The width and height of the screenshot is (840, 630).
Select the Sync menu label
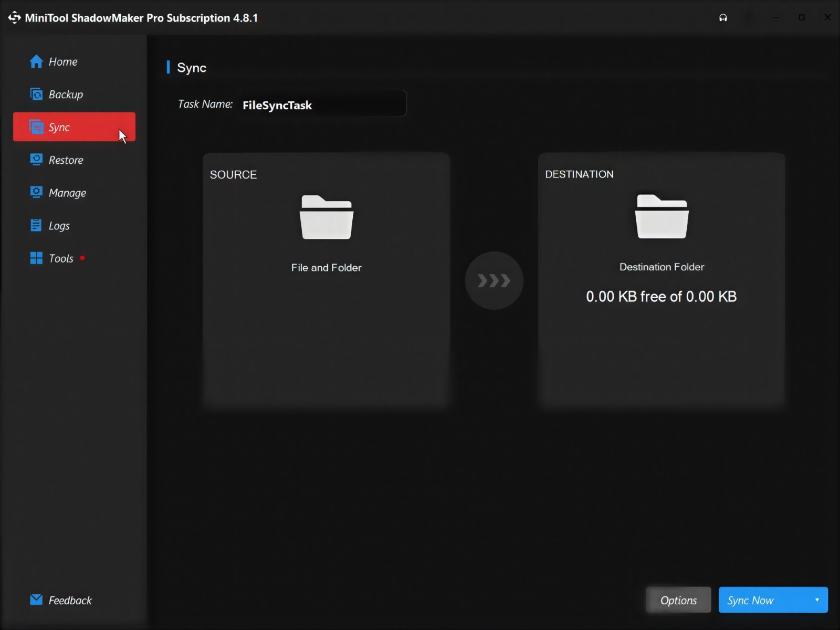pos(59,128)
